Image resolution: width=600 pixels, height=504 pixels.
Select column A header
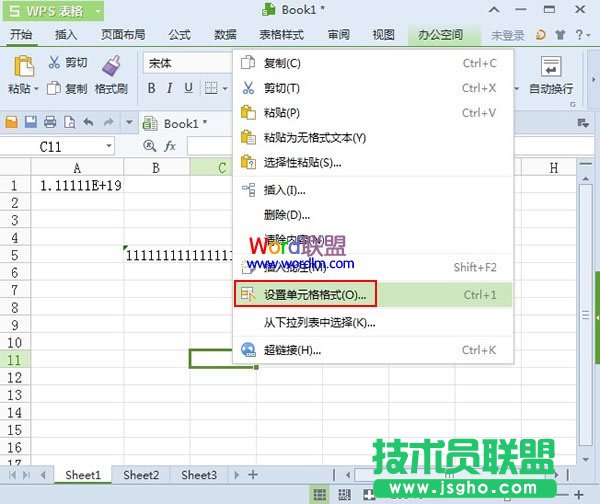click(77, 168)
